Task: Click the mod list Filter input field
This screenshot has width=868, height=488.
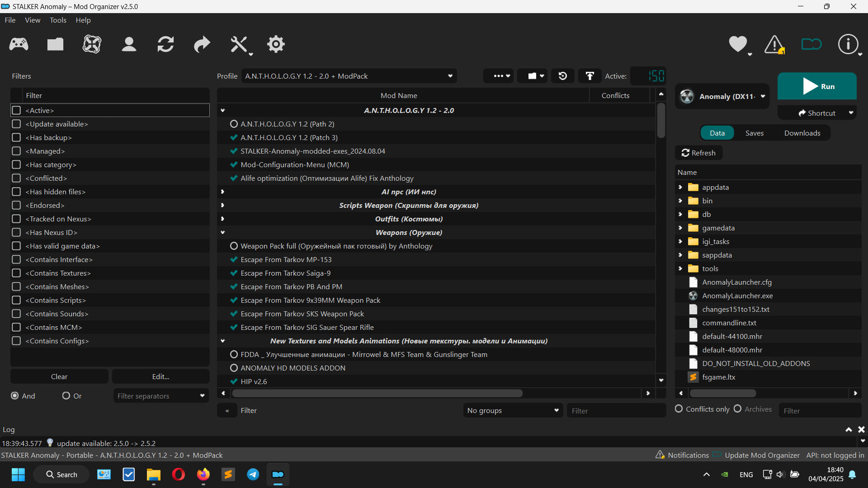Action: click(616, 410)
